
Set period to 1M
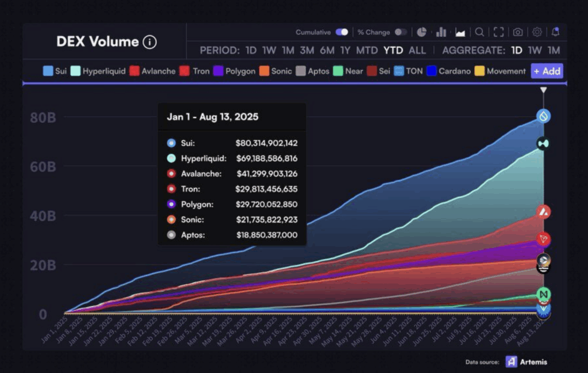[288, 50]
